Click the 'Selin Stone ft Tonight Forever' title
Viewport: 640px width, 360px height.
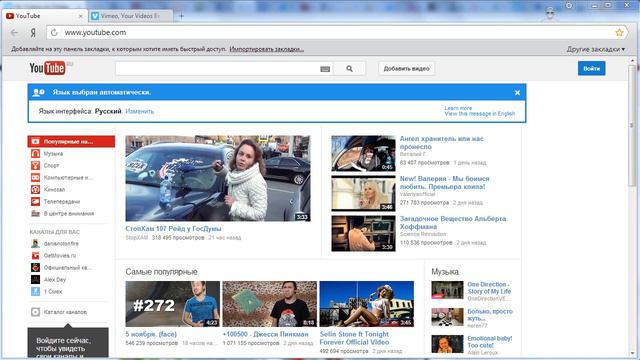click(354, 338)
